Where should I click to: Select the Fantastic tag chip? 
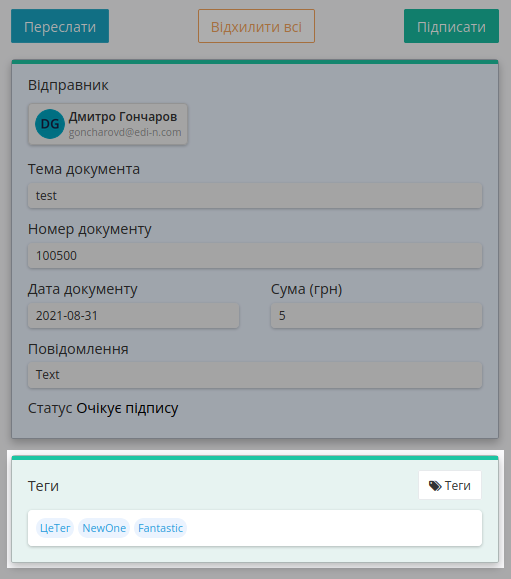(x=161, y=528)
